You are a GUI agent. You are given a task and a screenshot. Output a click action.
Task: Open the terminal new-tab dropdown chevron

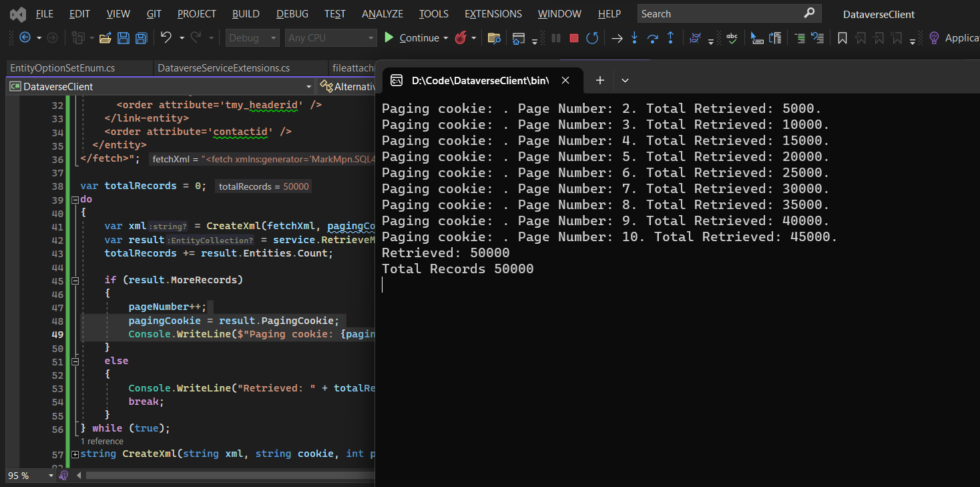coord(625,80)
